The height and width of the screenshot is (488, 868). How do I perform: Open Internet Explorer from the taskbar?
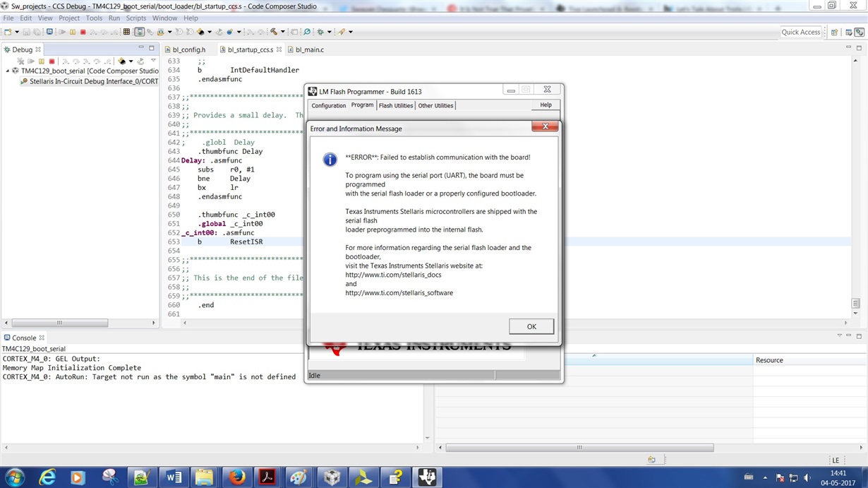click(47, 477)
